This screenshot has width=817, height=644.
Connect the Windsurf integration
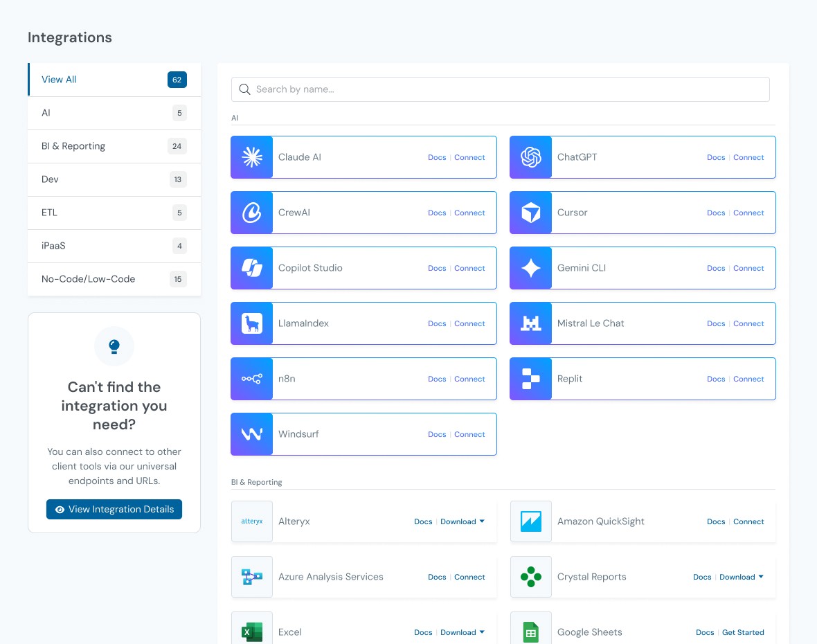pos(469,434)
